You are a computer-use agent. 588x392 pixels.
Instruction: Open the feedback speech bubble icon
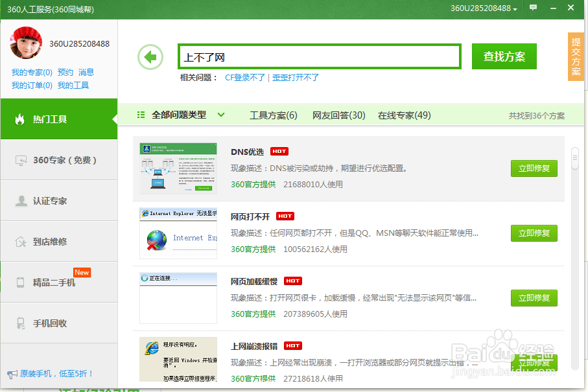533,8
